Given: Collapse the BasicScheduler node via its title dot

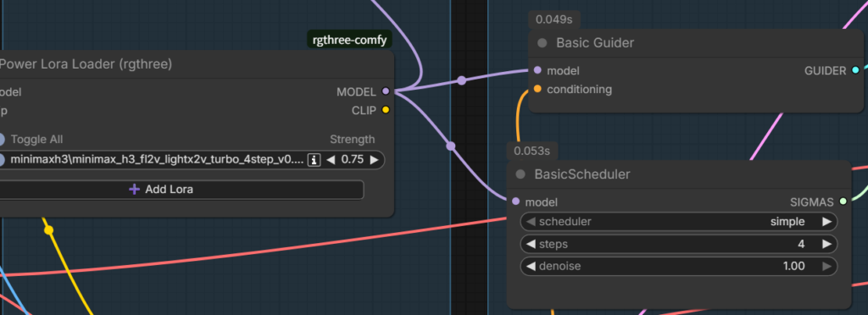Looking at the screenshot, I should [520, 174].
